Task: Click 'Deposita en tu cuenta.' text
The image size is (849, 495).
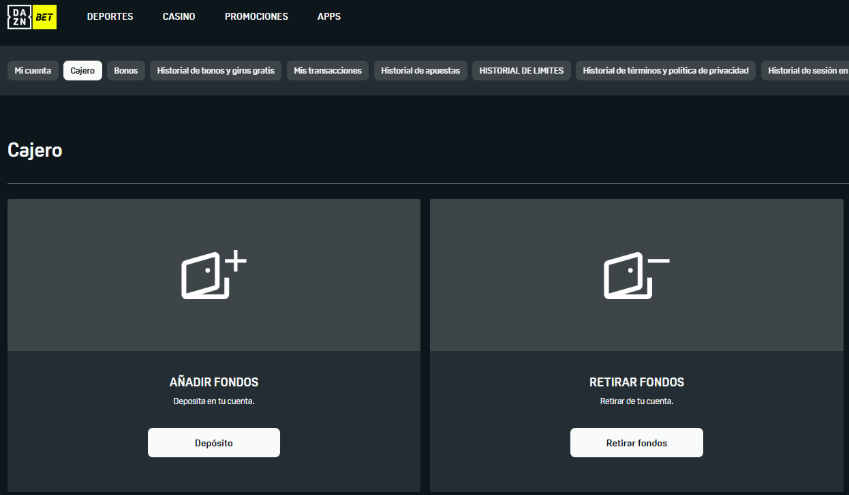Action: click(214, 401)
